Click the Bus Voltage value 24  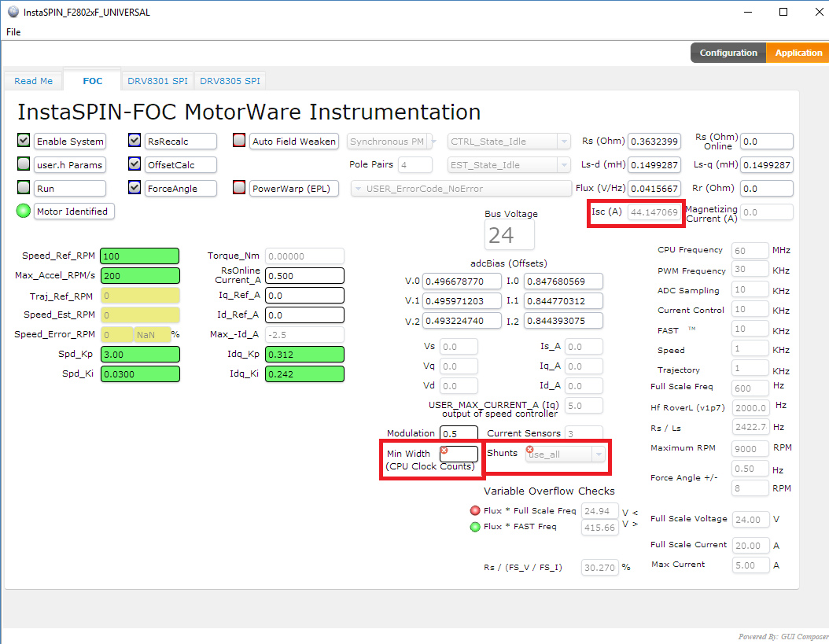tap(509, 235)
